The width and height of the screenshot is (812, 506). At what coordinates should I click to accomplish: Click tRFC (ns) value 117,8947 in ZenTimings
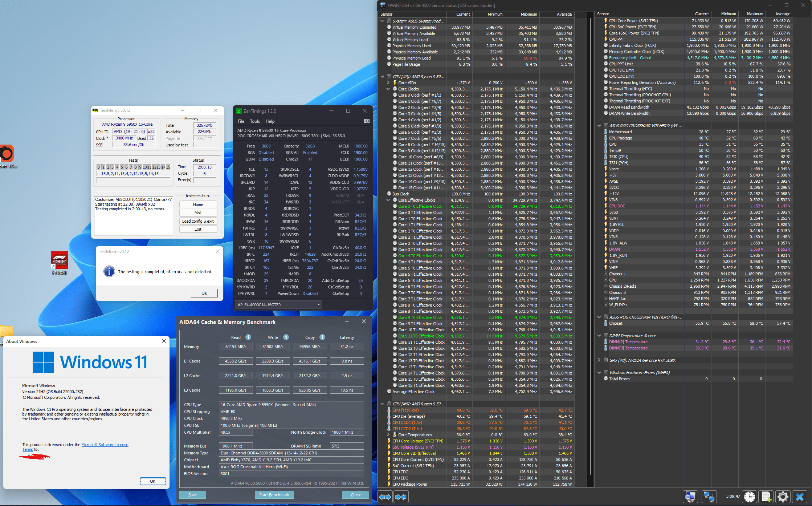tap(266, 248)
